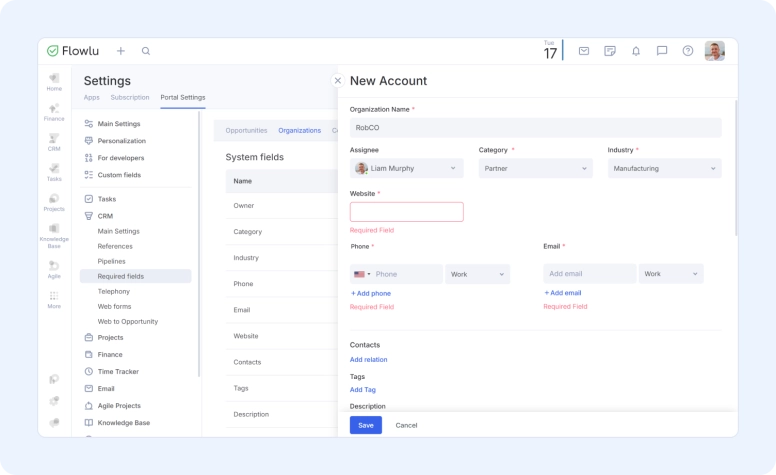Image resolution: width=776 pixels, height=475 pixels.
Task: Open the chat messages icon
Action: pyautogui.click(x=662, y=51)
